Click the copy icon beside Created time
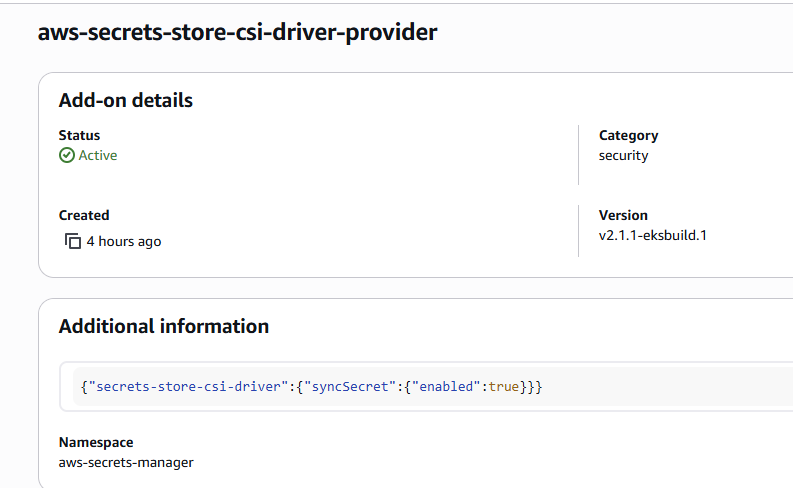This screenshot has height=488, width=793. tap(72, 241)
